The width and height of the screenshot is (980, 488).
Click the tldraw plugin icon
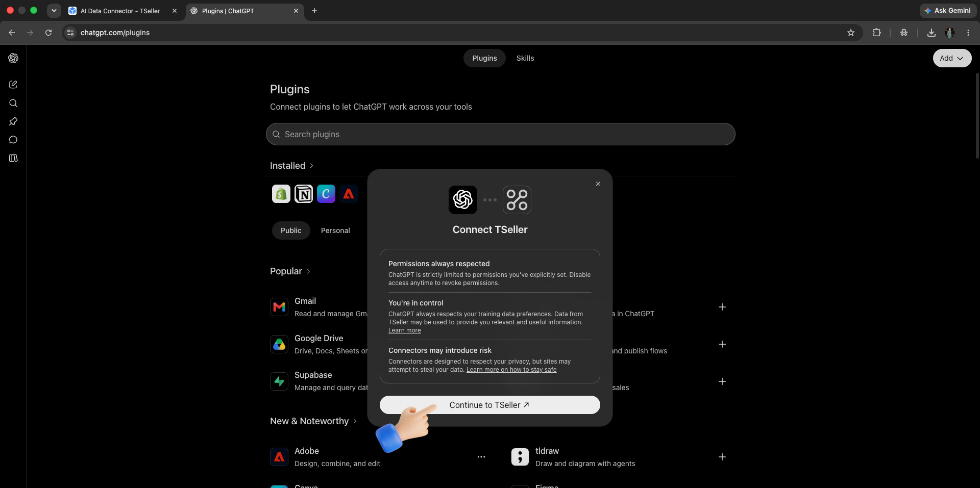tap(520, 457)
